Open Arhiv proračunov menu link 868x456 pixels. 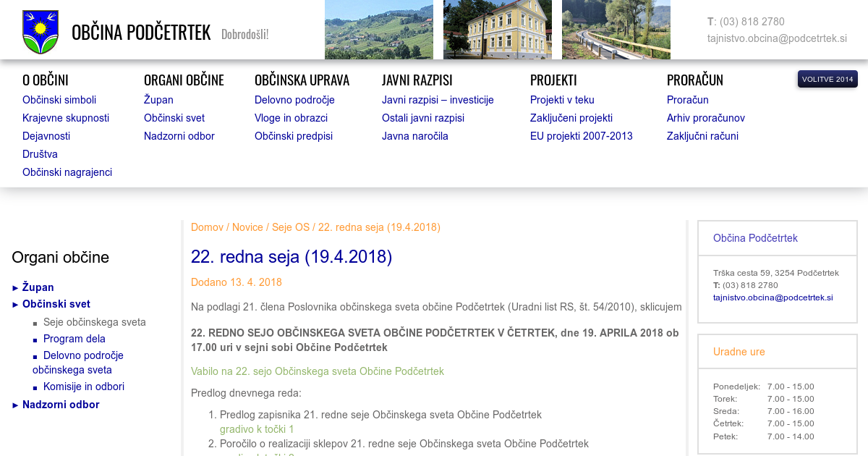tap(705, 118)
